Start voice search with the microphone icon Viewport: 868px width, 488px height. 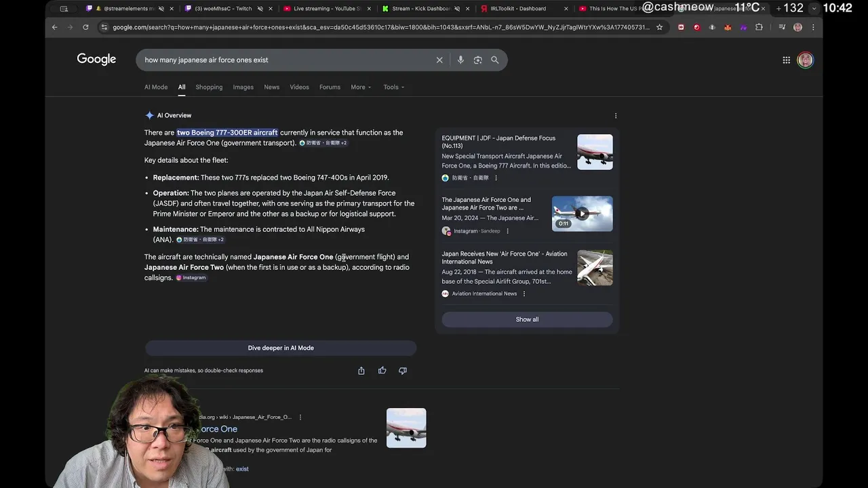(460, 60)
